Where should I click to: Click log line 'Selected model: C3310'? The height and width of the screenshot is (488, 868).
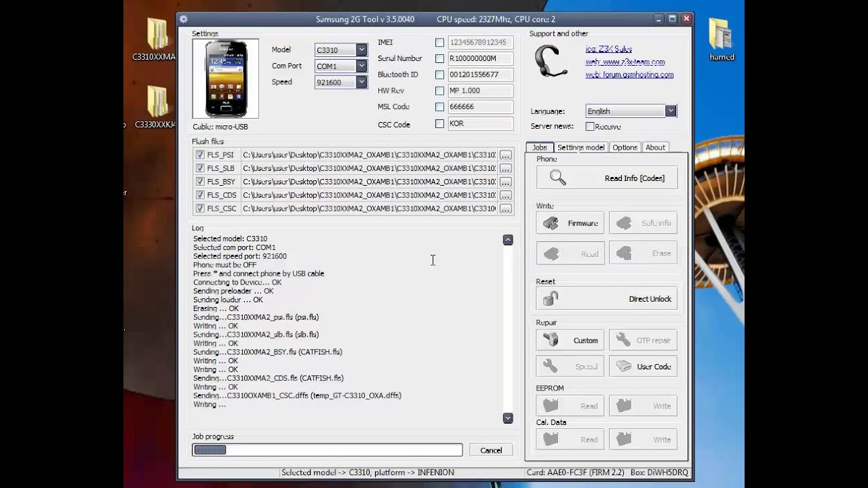230,239
